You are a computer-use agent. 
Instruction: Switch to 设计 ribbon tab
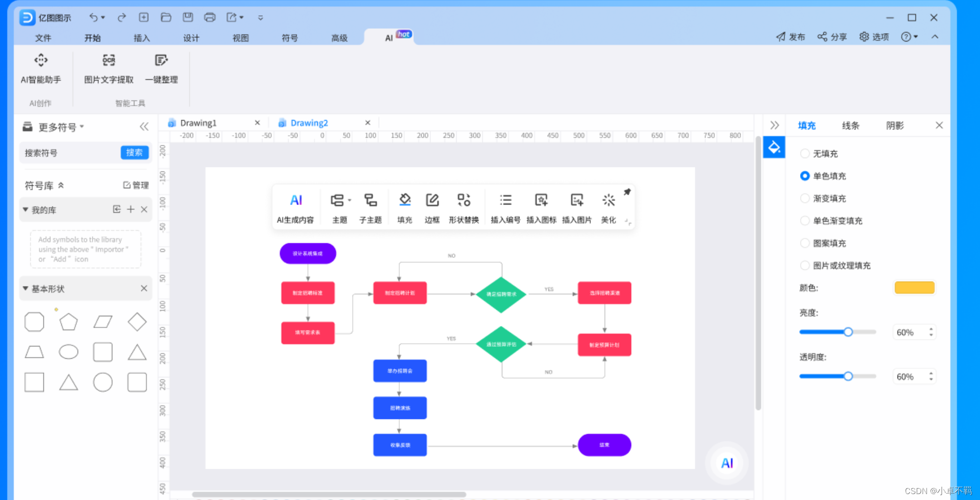pos(191,38)
